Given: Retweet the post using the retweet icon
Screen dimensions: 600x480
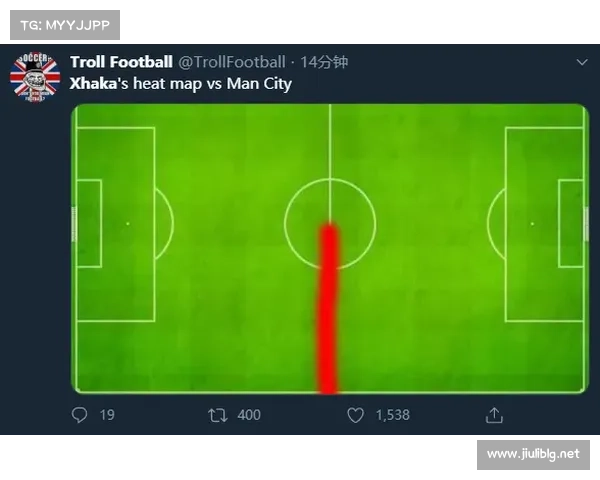Looking at the screenshot, I should pyautogui.click(x=217, y=414).
